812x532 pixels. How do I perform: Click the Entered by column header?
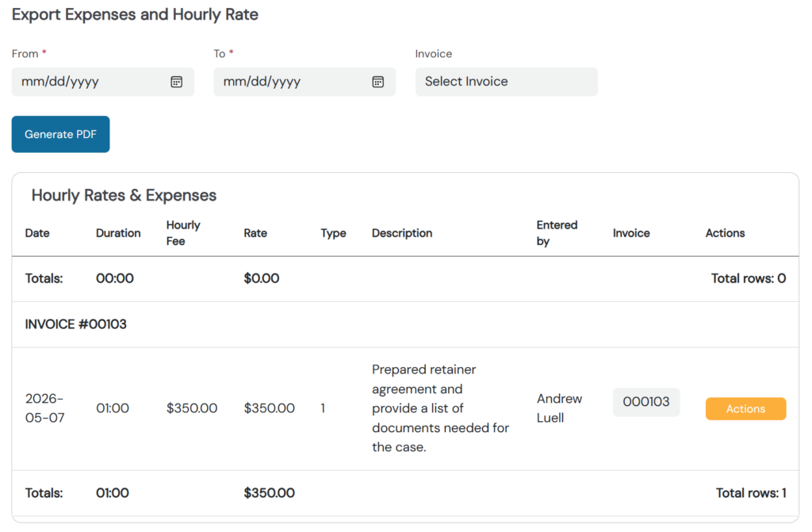point(557,233)
